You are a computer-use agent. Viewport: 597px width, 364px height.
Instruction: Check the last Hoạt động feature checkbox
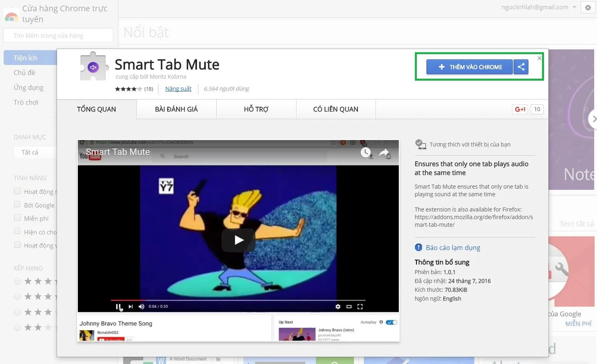point(17,245)
